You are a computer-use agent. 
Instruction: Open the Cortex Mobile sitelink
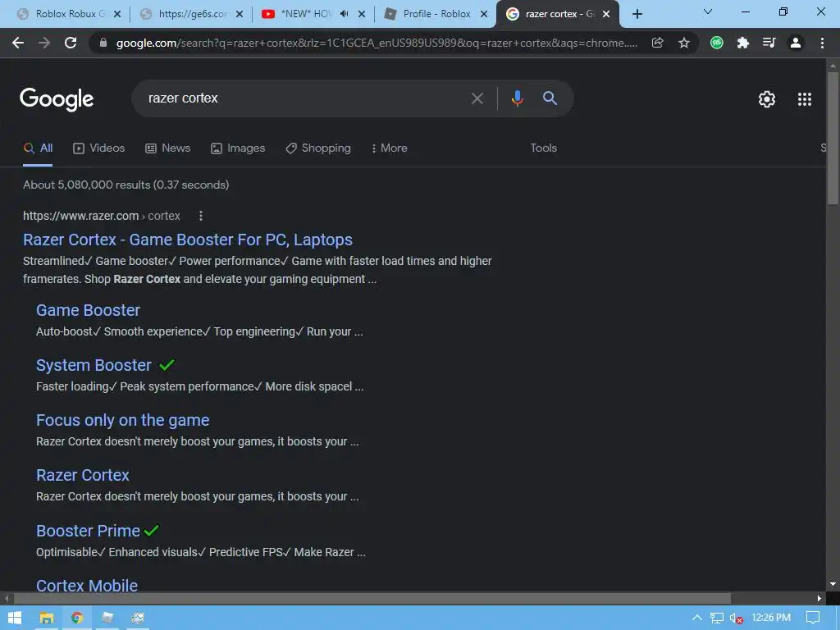87,585
